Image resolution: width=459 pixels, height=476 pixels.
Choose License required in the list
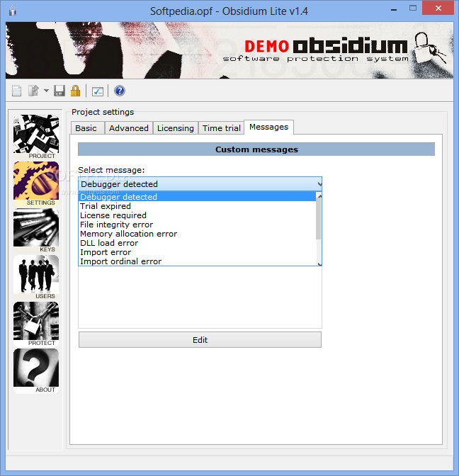(x=198, y=215)
